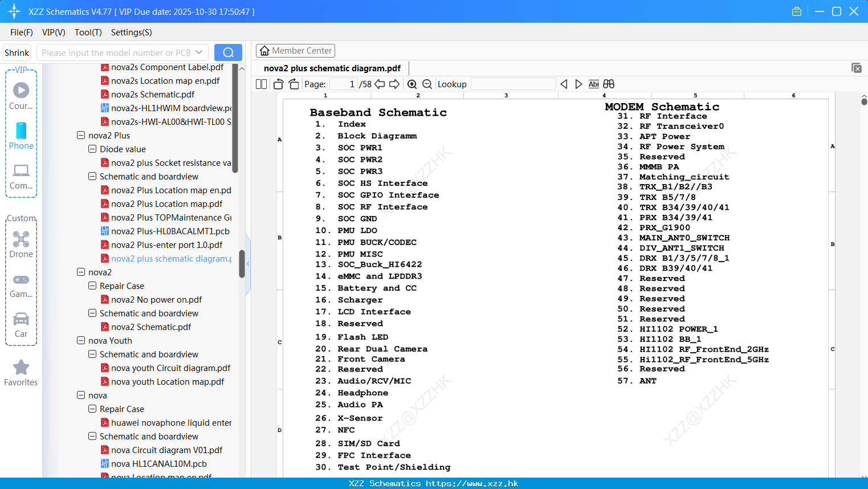
Task: Rotate page counterclockwise
Action: click(x=279, y=84)
